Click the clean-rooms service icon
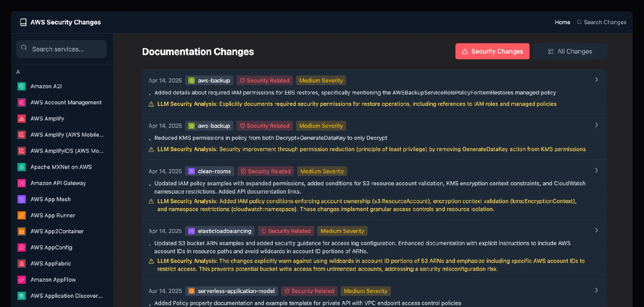 coord(191,171)
